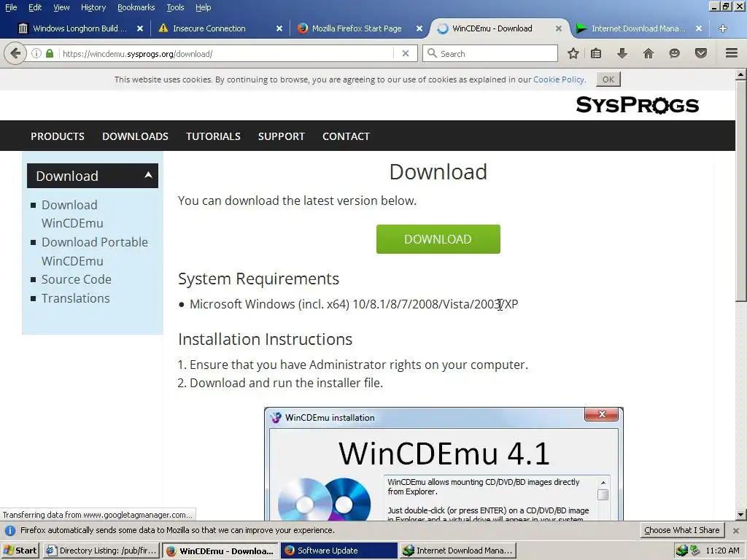Open the Download Portable WinCDEmu link
The width and height of the screenshot is (747, 560).
click(95, 252)
